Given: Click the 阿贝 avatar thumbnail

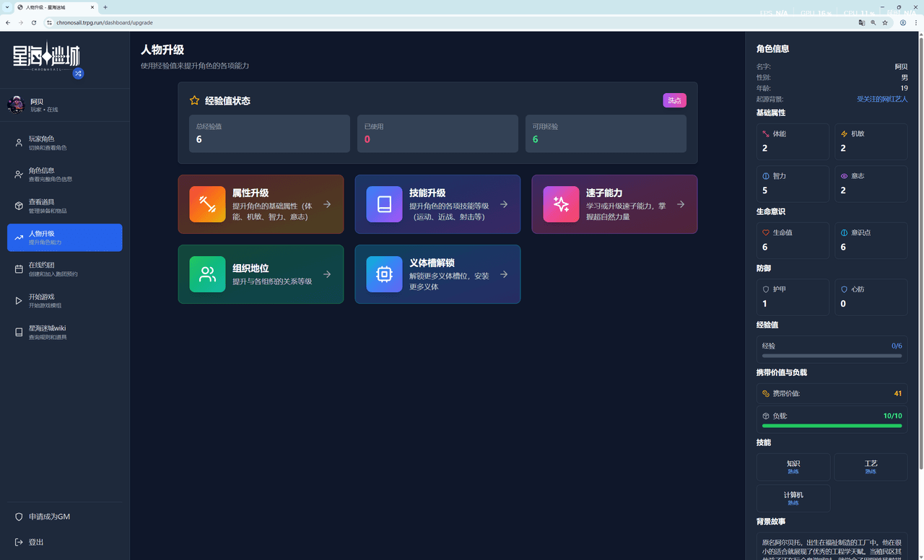Looking at the screenshot, I should [x=15, y=105].
